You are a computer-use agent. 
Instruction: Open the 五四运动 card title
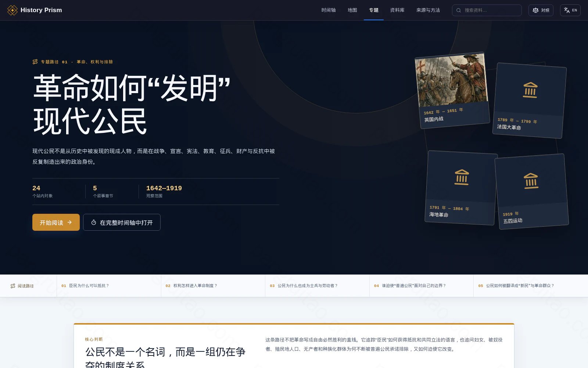pos(513,221)
